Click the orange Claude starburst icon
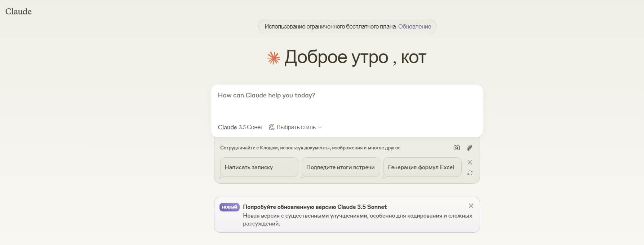The width and height of the screenshot is (644, 245). pos(274,58)
